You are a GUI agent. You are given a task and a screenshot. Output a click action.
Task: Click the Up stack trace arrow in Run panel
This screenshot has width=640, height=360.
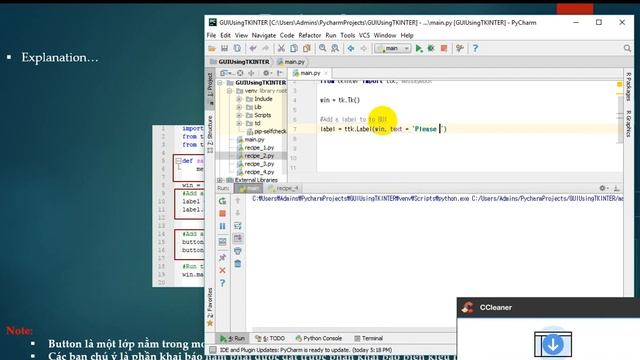coord(238,201)
